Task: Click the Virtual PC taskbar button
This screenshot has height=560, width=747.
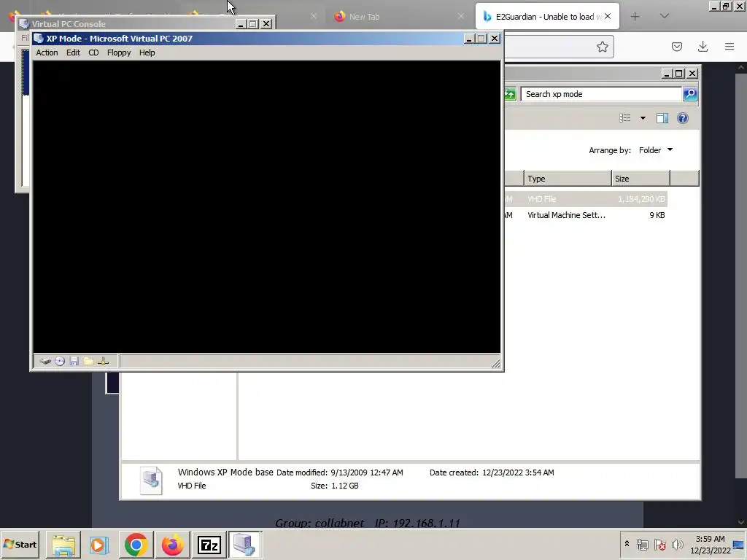Action: [x=245, y=545]
